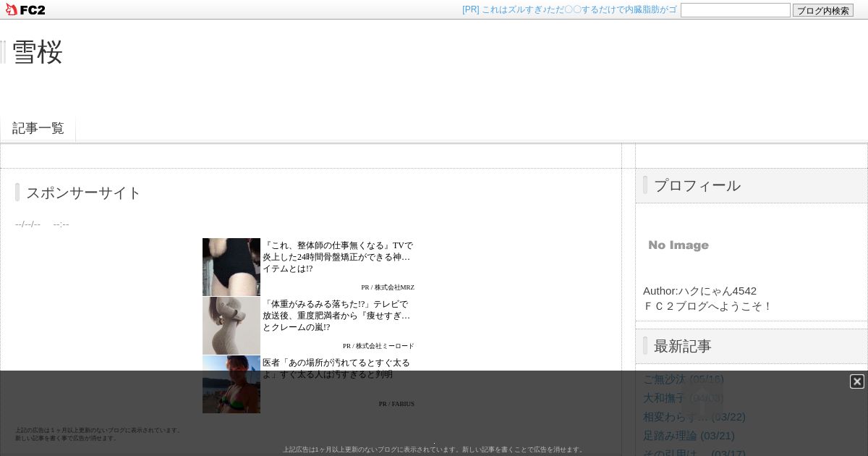This screenshot has height=456, width=868.
Task: Click PR / FABIUS label
Action: click(x=396, y=404)
